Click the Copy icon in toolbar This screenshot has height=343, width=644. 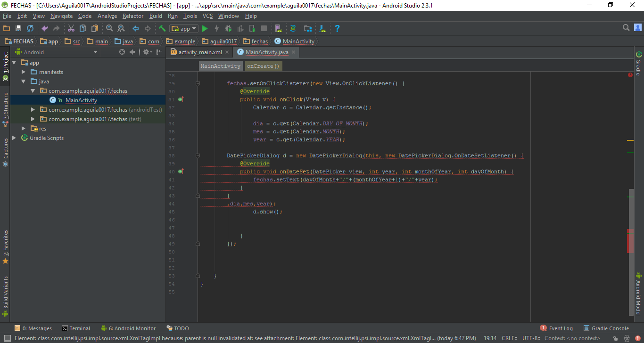tap(83, 29)
